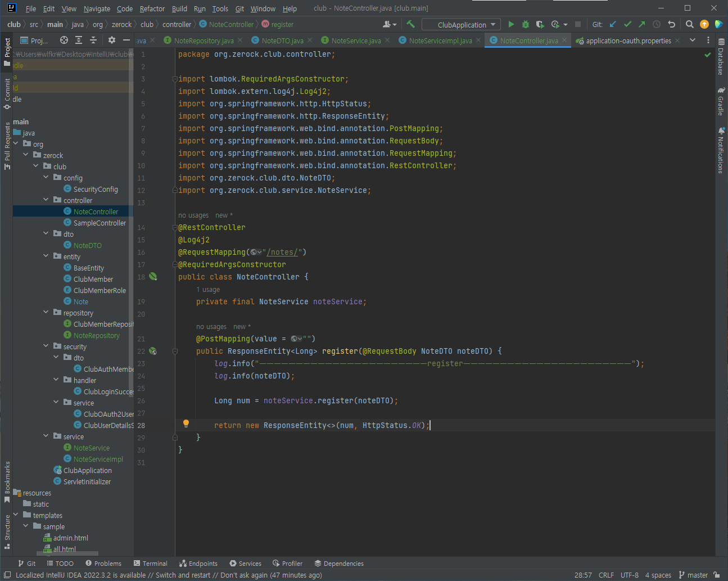Open Search Everywhere magnifier icon
Viewport: 728px width, 581px height.
pyautogui.click(x=690, y=24)
